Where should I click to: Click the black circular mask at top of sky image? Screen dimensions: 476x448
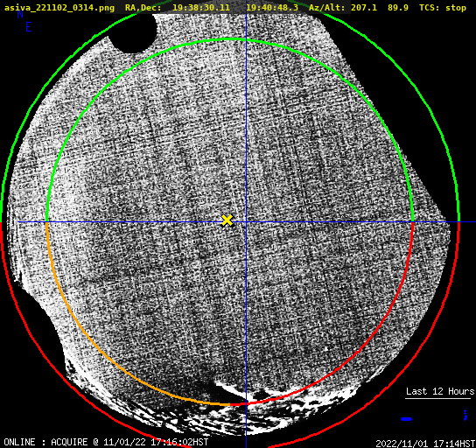coord(133,32)
